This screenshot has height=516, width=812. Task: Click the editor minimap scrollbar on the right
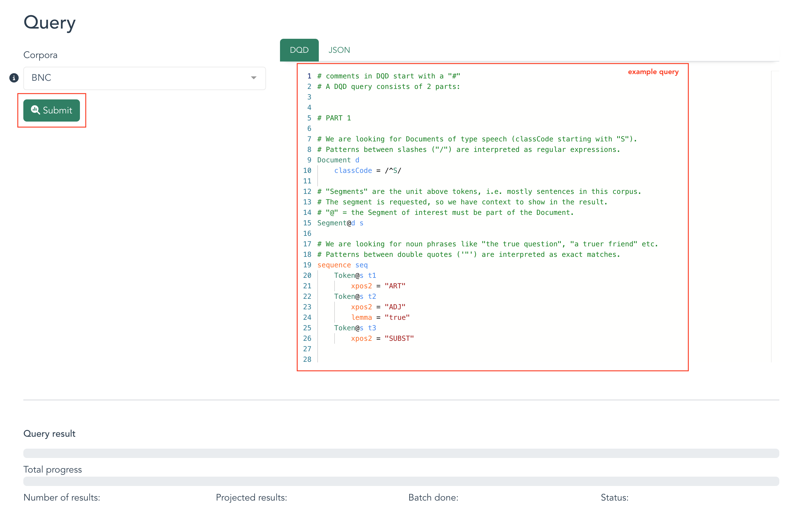(x=775, y=216)
